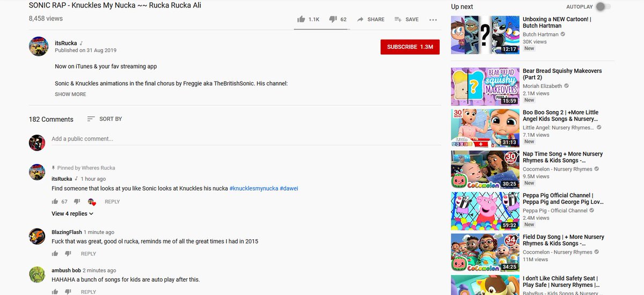Dislike the video showing 62 dislikes
This screenshot has width=644, height=295.
(333, 19)
